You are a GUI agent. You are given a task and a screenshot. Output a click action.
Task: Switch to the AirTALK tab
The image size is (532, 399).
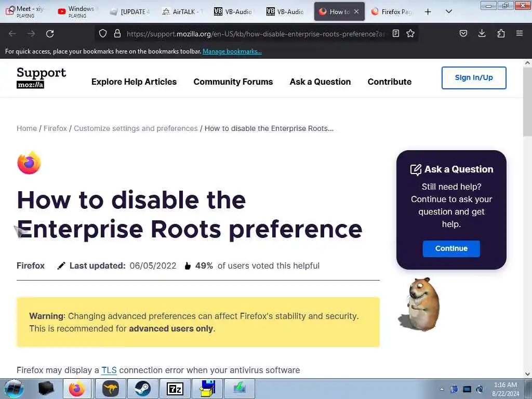(183, 11)
